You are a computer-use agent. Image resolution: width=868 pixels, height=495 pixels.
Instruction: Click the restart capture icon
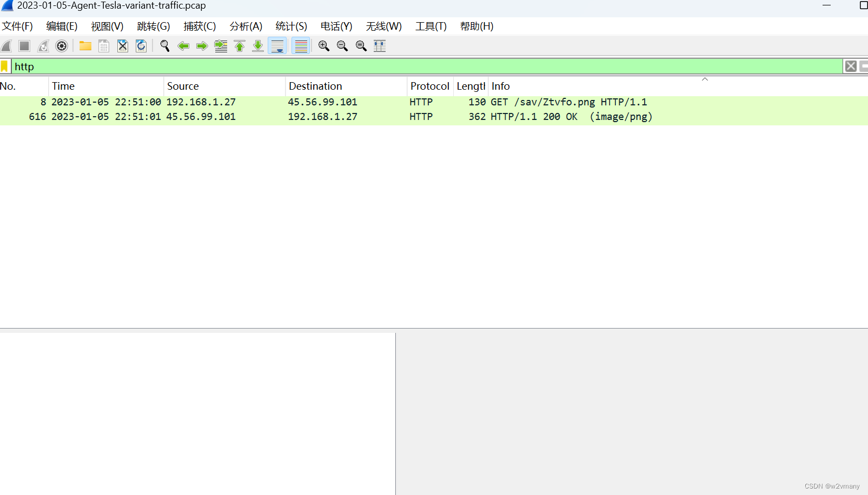(43, 46)
